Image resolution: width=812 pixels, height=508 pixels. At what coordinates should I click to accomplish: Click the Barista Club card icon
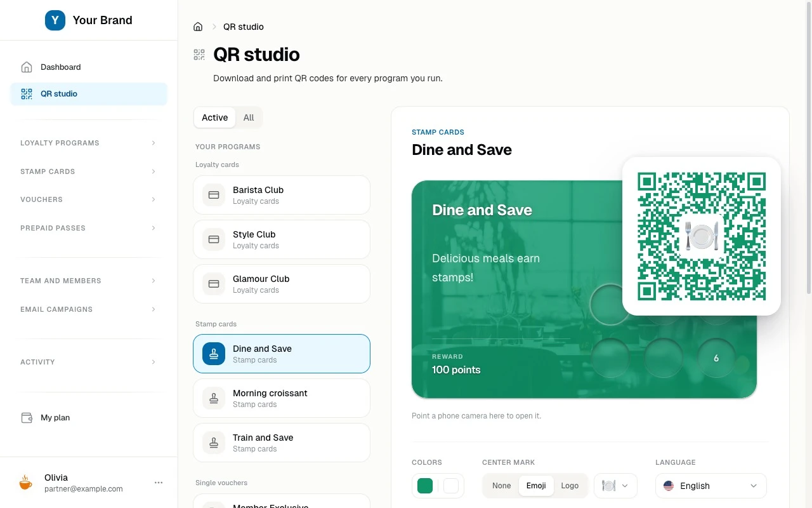pos(214,195)
